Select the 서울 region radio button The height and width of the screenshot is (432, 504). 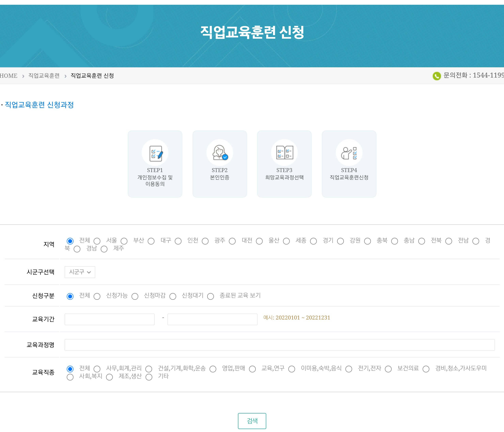pos(97,241)
